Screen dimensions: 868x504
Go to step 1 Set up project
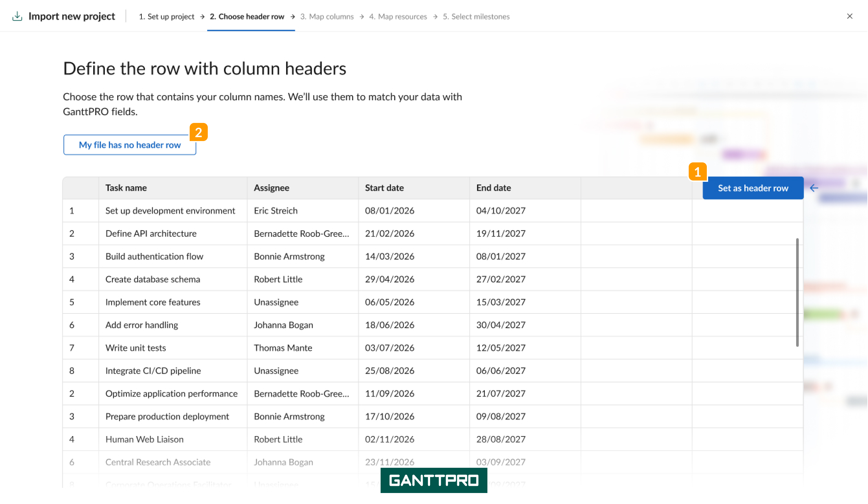point(166,16)
